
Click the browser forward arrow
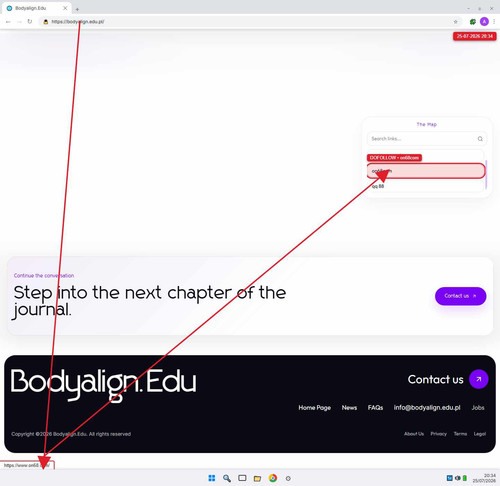[19, 22]
